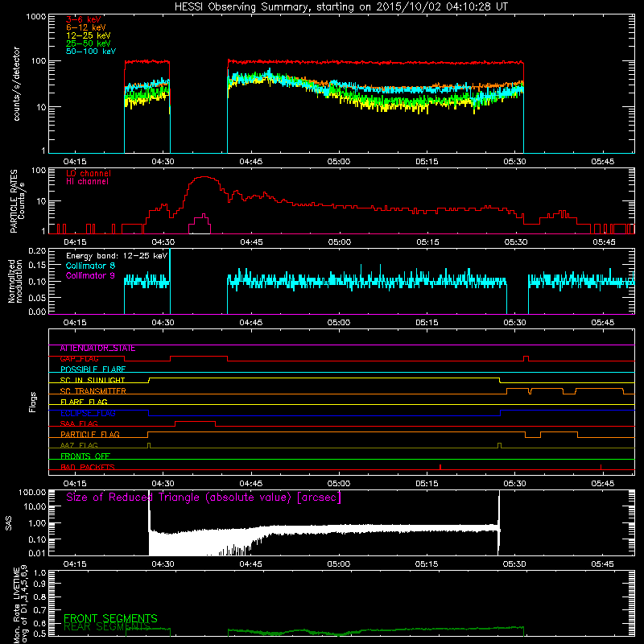644x644 pixels.
Task: Select the "Collimator 9" legend label
Action: pyautogui.click(x=90, y=275)
